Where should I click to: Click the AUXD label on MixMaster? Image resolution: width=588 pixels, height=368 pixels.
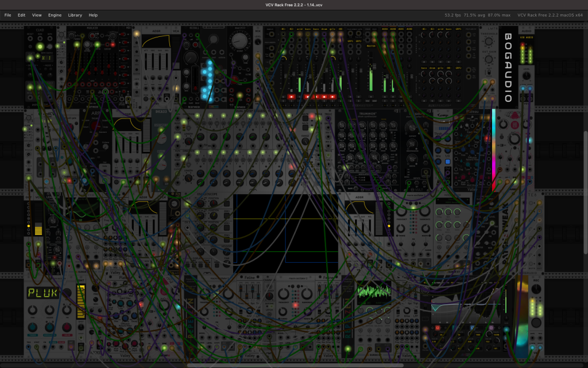coord(409,29)
